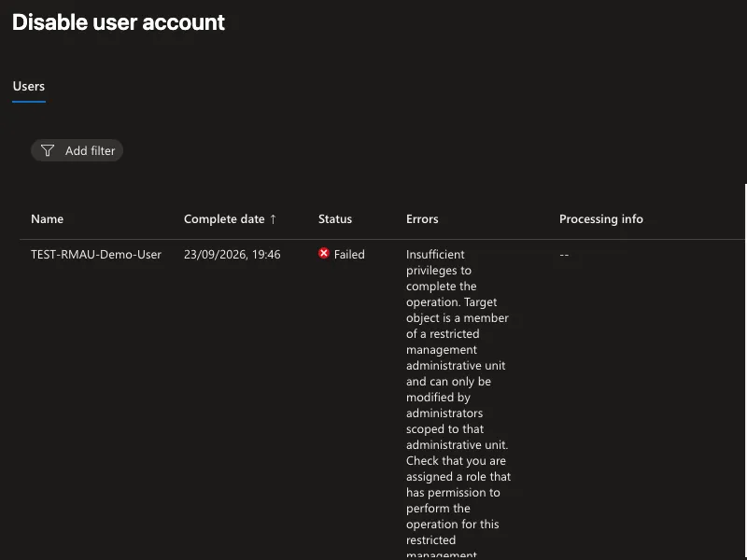Click the Insufficient privileges error message
Image resolution: width=747 pixels, height=560 pixels.
click(458, 404)
